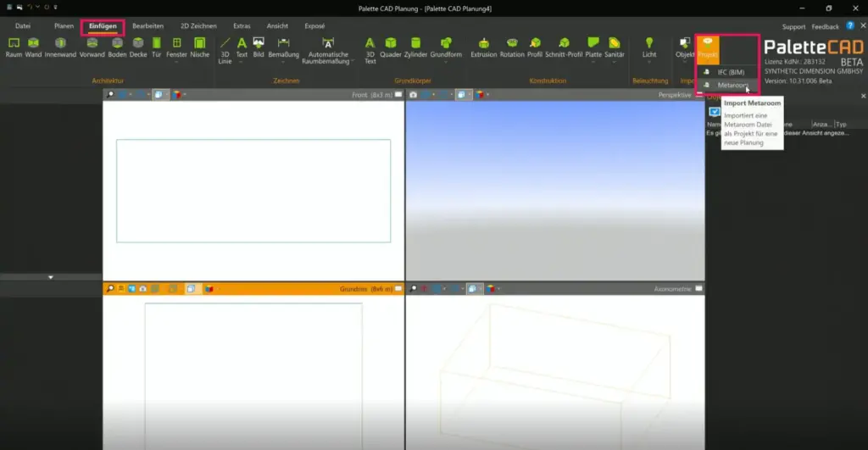
Task: Toggle cube display mode in Front view toolbar
Action: (x=159, y=95)
